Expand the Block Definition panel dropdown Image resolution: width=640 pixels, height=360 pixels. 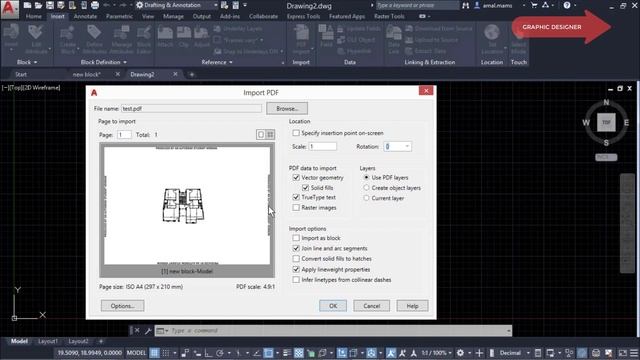125,62
